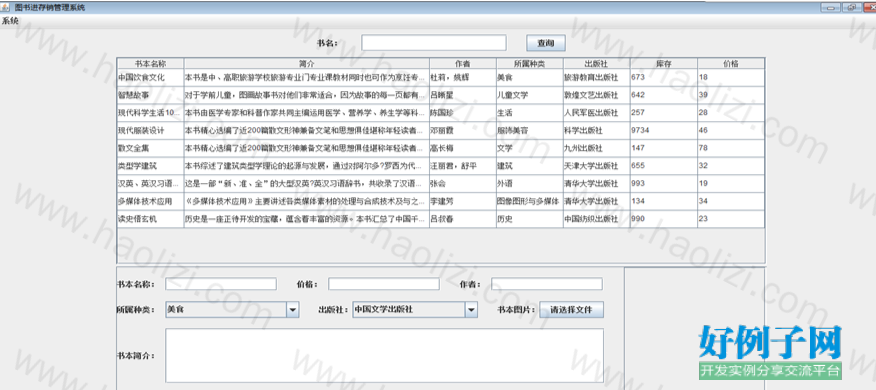
Task: Select the 中国饮食文化 row
Action: coord(441,78)
